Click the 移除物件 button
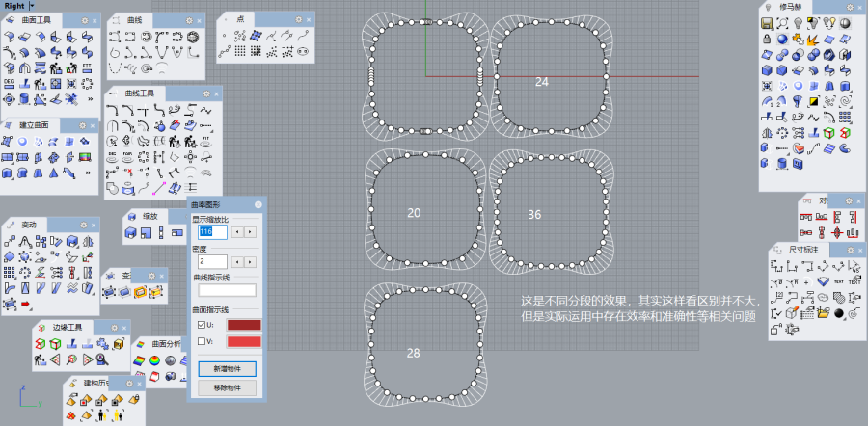Screen dimensions: 868x426 (227, 387)
